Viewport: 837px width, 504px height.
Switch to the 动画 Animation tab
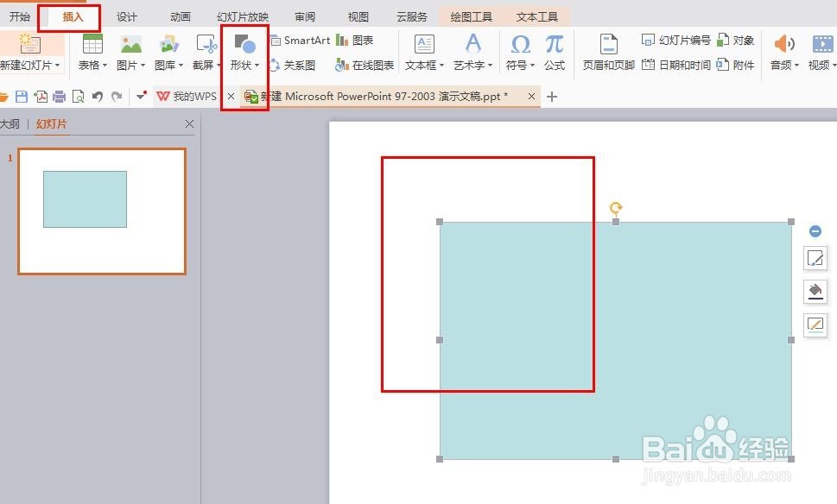180,16
